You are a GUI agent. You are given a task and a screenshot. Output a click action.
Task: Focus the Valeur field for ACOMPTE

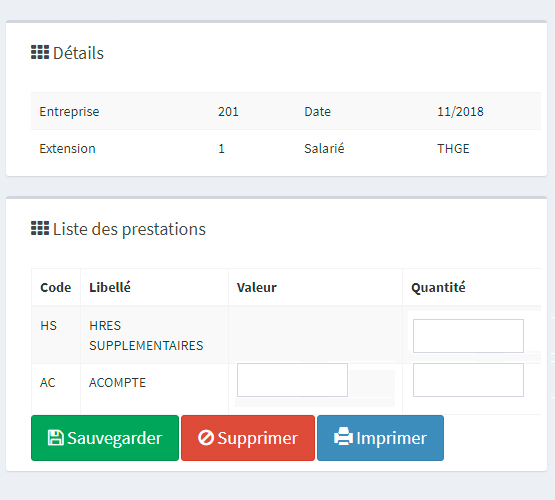(x=292, y=380)
